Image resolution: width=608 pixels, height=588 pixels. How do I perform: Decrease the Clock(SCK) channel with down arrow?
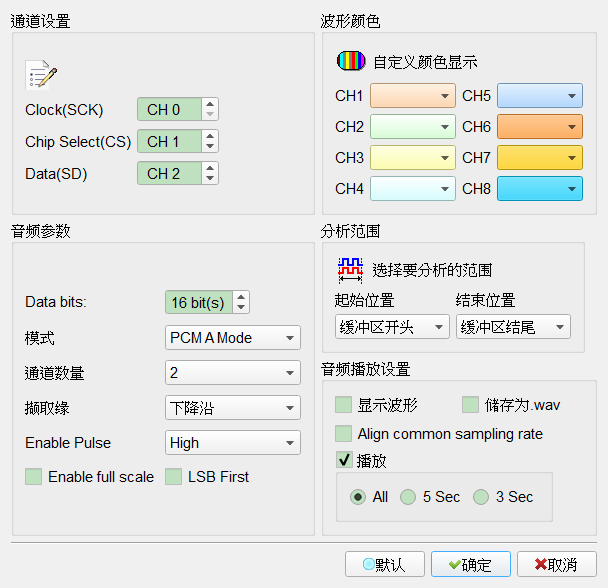click(210, 114)
